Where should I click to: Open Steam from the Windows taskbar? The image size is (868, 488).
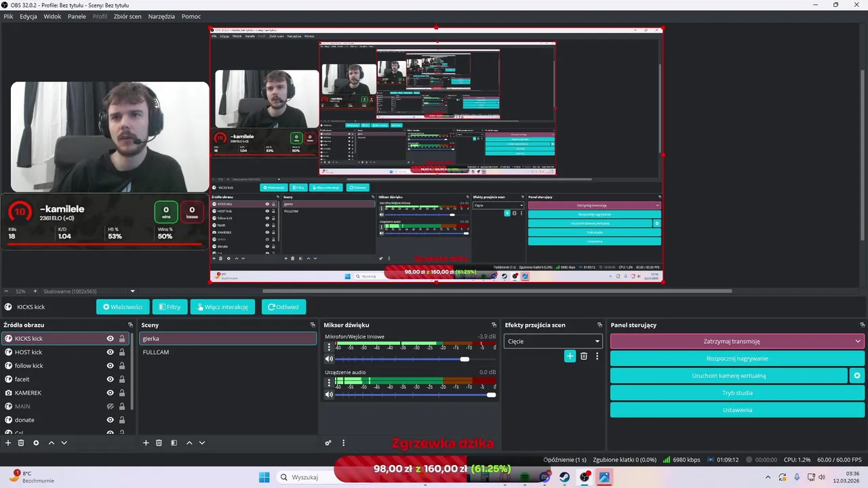click(564, 477)
